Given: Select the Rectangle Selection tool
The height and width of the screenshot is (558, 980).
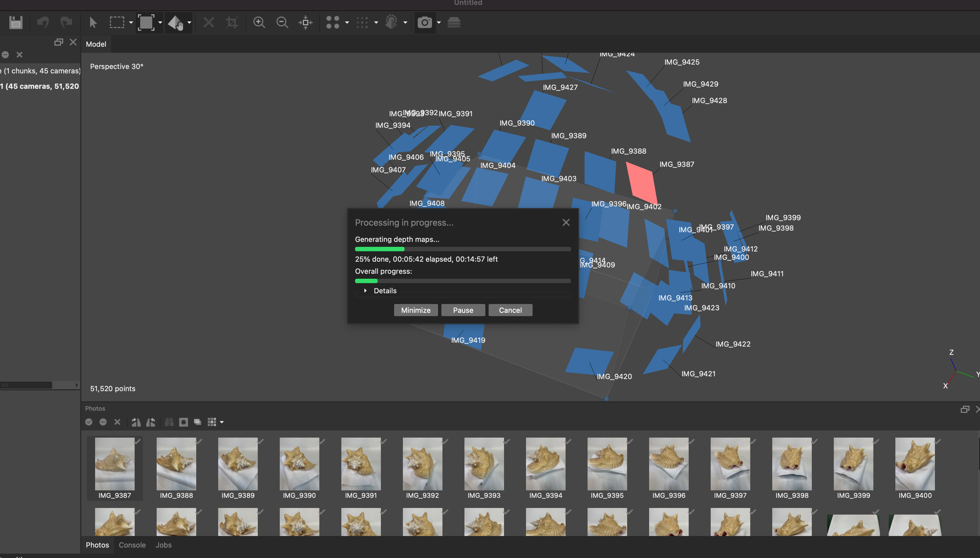Looking at the screenshot, I should pyautogui.click(x=117, y=23).
